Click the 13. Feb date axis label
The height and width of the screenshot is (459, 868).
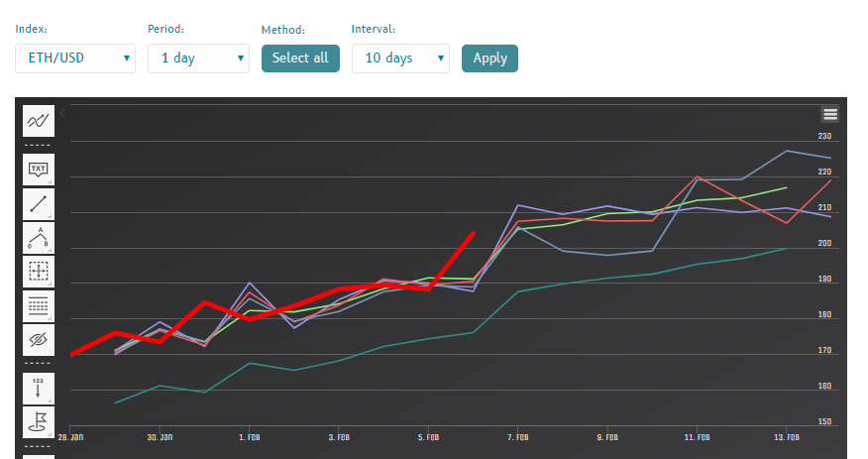(x=787, y=437)
